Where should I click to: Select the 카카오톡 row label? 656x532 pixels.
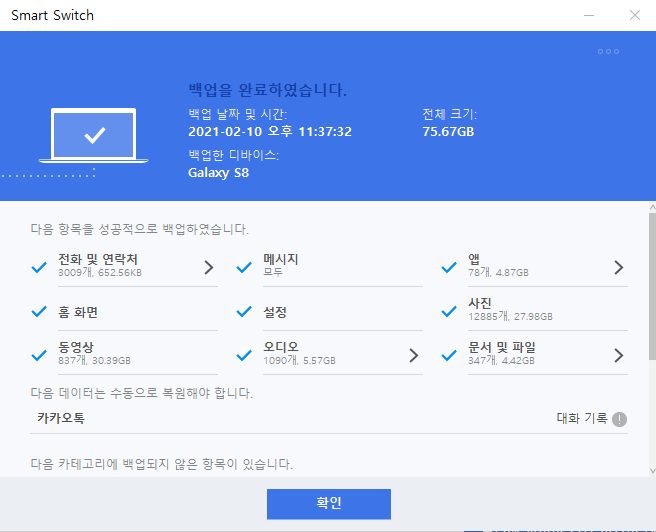click(61, 418)
